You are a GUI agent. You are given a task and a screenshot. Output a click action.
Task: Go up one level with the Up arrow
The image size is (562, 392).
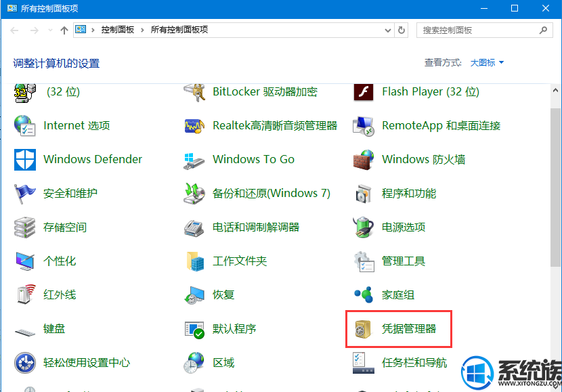tap(64, 30)
